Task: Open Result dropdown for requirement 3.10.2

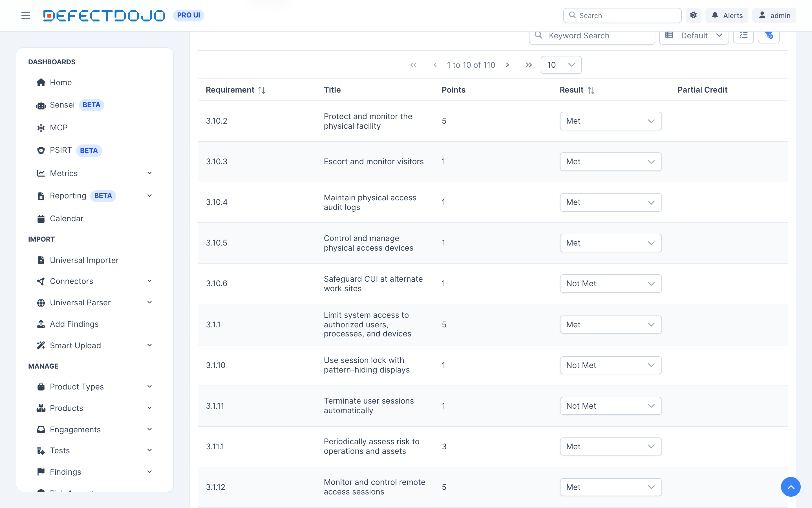Action: coord(611,121)
